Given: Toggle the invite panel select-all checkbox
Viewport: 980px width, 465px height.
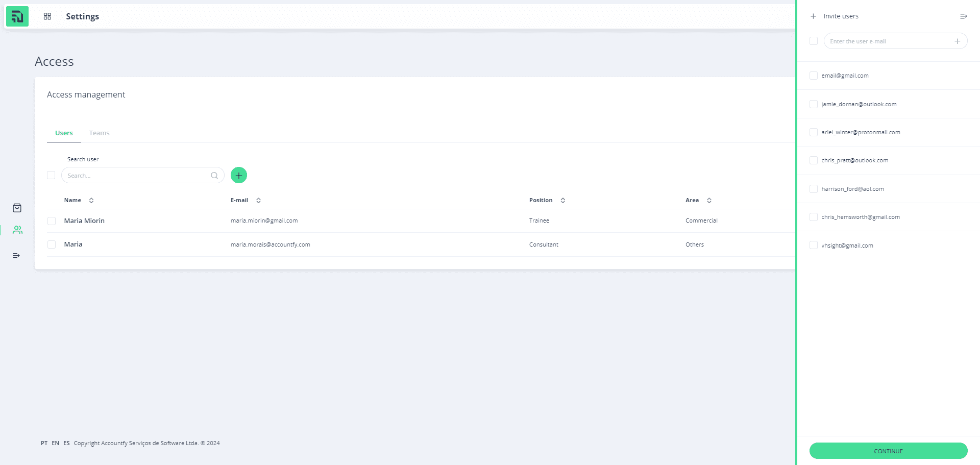Looking at the screenshot, I should (x=814, y=41).
